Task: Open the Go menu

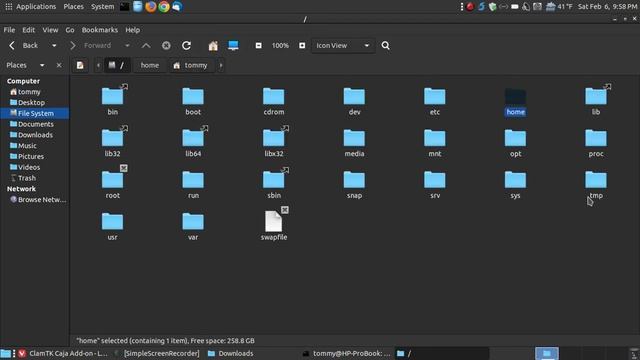Action: pyautogui.click(x=70, y=30)
